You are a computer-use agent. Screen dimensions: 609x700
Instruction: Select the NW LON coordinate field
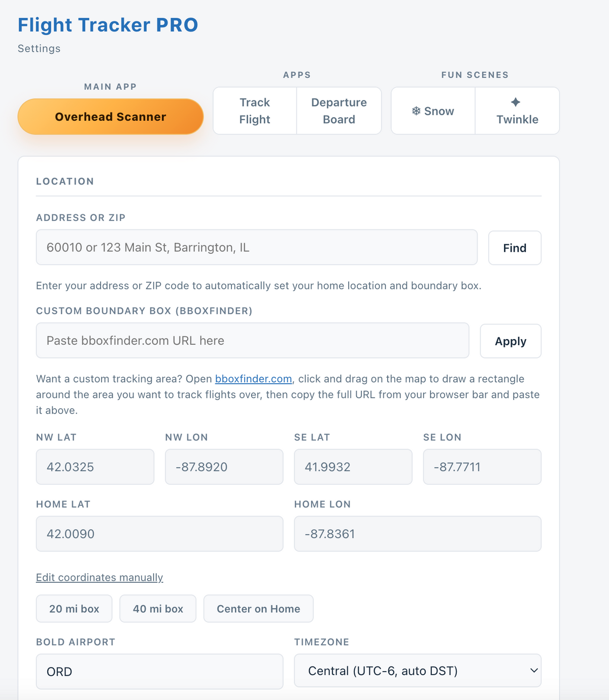click(224, 467)
